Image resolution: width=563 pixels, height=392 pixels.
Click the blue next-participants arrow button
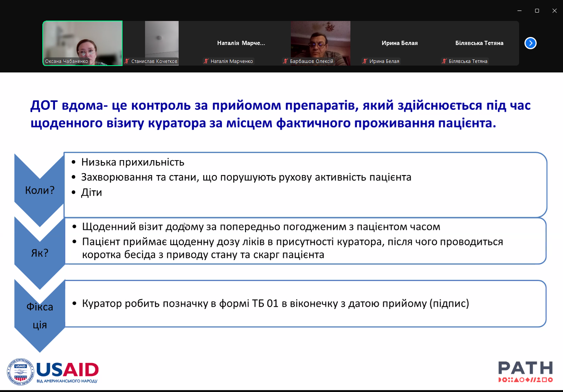pyautogui.click(x=530, y=43)
